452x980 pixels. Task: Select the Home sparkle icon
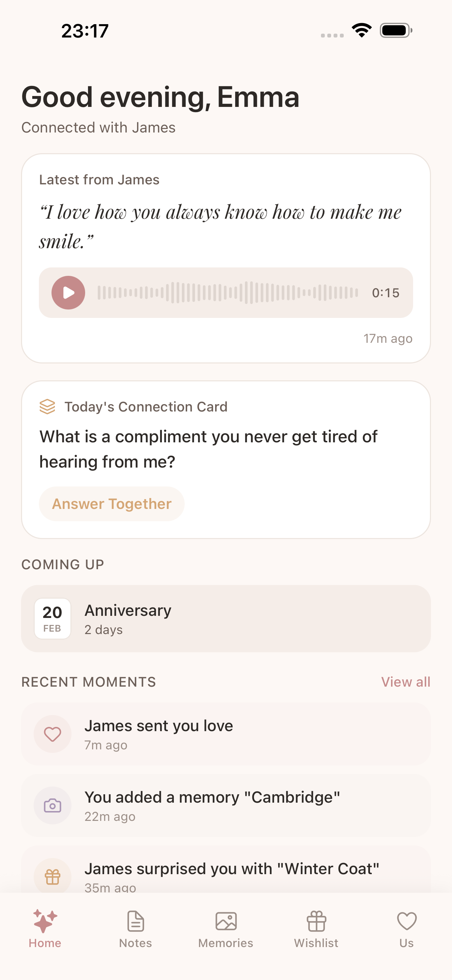coord(45,921)
